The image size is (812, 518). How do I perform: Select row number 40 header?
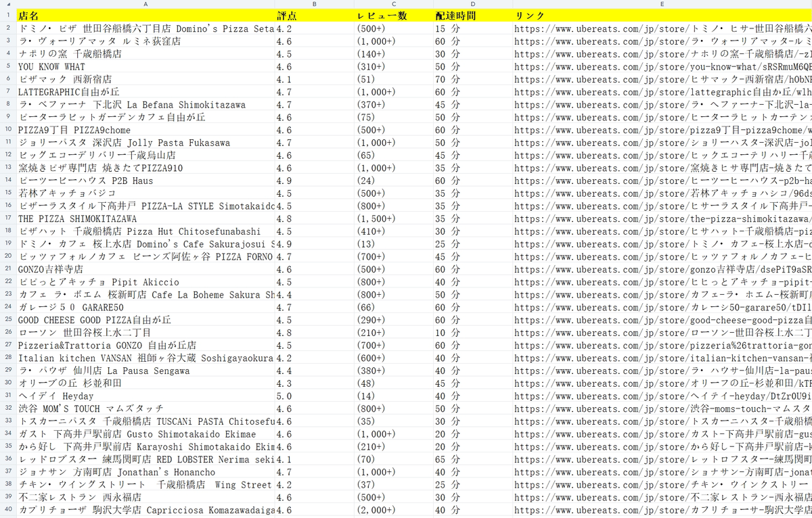8,510
